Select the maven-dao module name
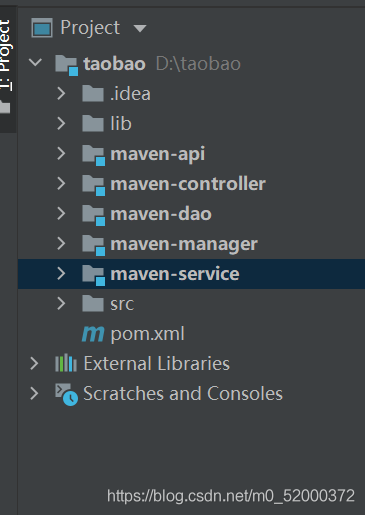 coord(161,214)
